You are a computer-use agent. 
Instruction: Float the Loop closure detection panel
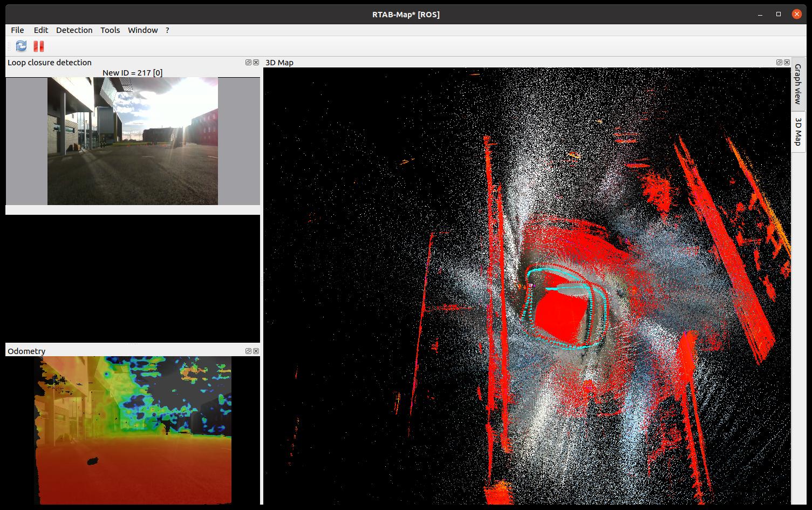[248, 63]
